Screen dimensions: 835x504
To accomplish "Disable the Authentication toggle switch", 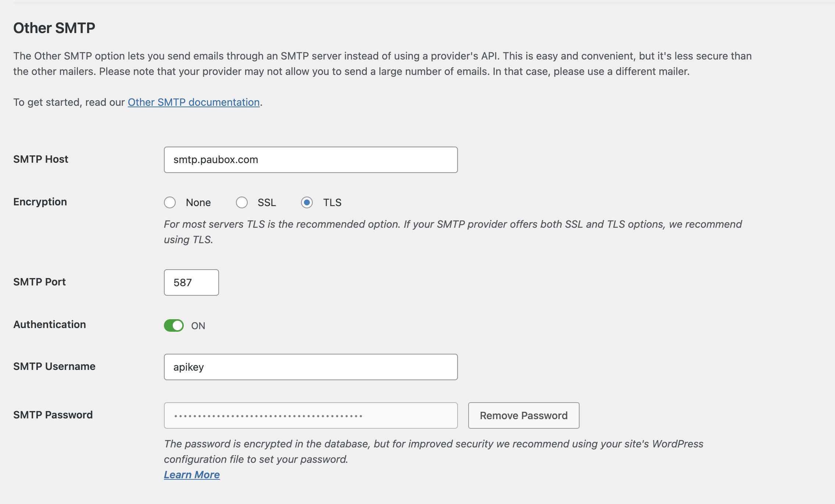I will point(174,325).
